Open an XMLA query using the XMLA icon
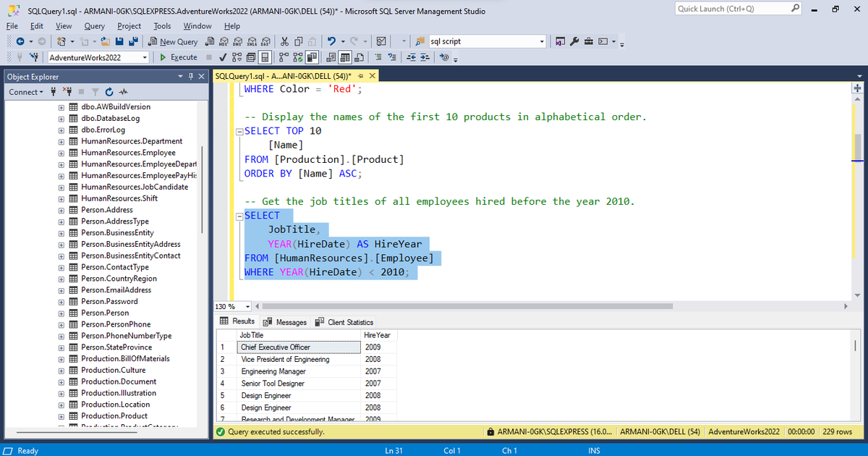The image size is (868, 456). coord(252,42)
